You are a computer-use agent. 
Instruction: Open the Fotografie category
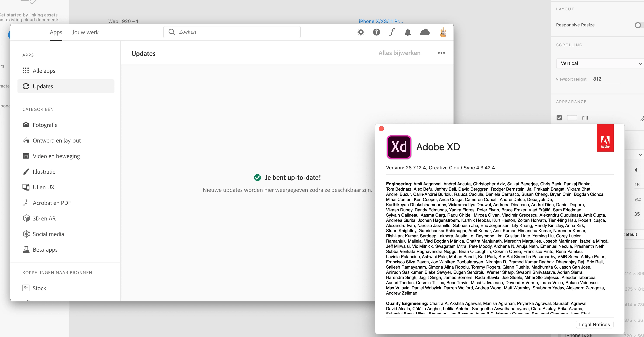[x=45, y=125]
